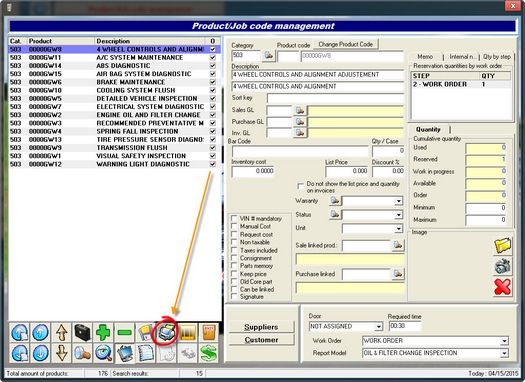Select the TRANSMISSION FLUSH product row
Screen dimensions: 525x382
pos(114,148)
